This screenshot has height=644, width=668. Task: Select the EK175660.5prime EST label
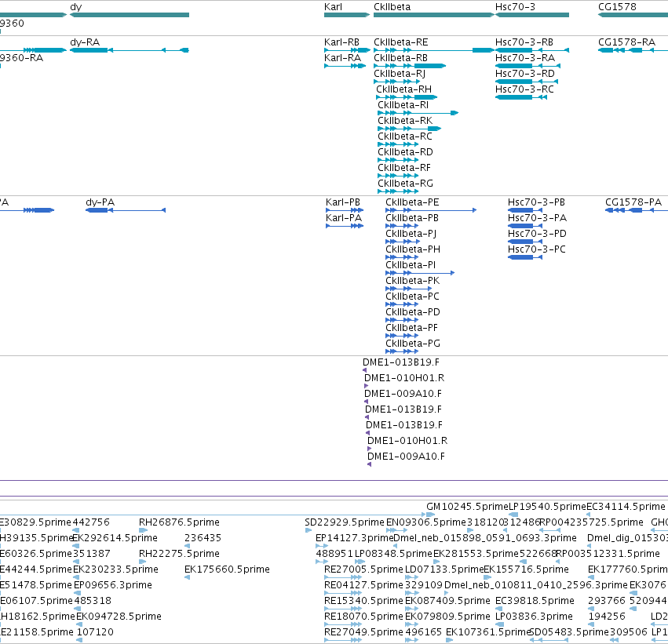coord(227,569)
